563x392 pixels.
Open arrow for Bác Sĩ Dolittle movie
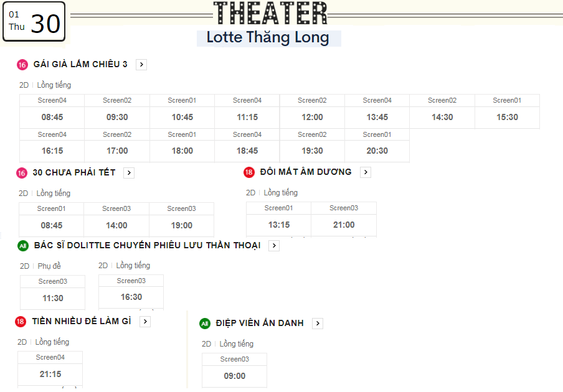click(274, 246)
